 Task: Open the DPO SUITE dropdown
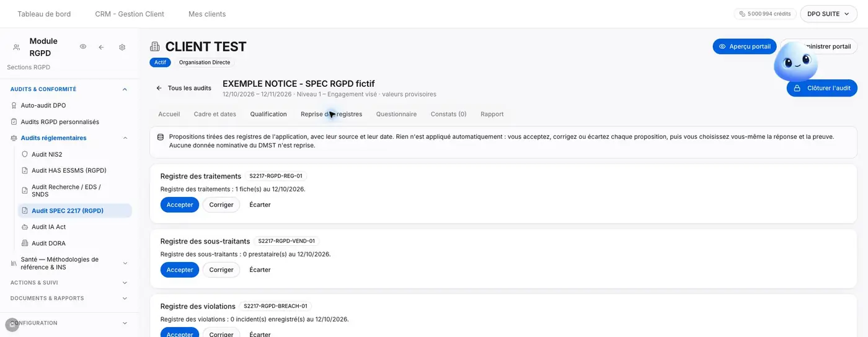click(x=828, y=14)
